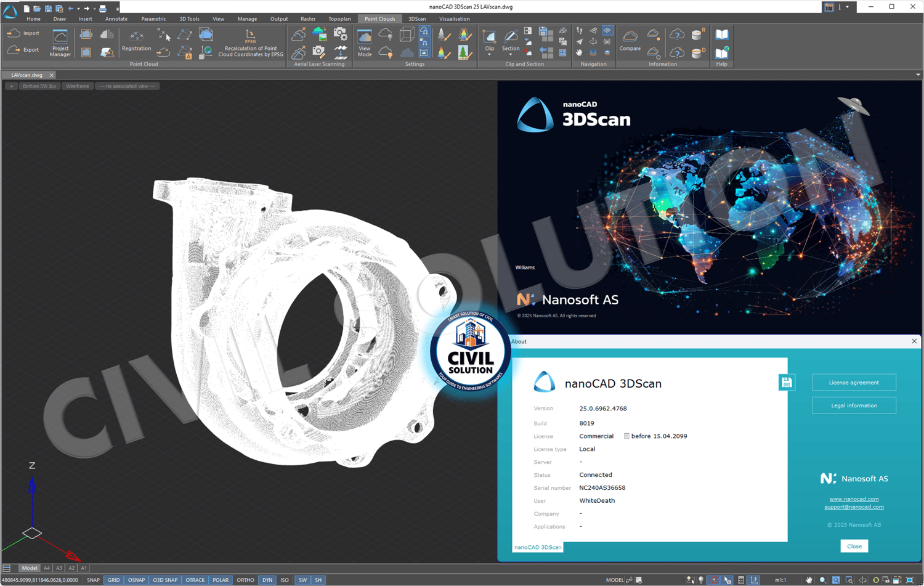The height and width of the screenshot is (586, 924).
Task: Toggle OTRACK in status bar
Action: pos(195,580)
